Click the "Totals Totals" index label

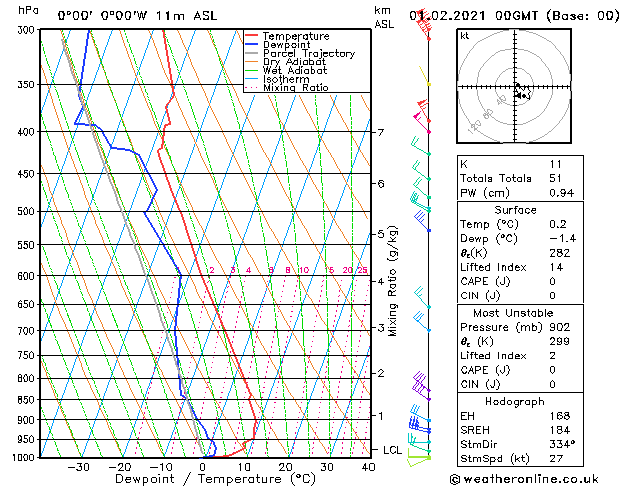(496, 178)
